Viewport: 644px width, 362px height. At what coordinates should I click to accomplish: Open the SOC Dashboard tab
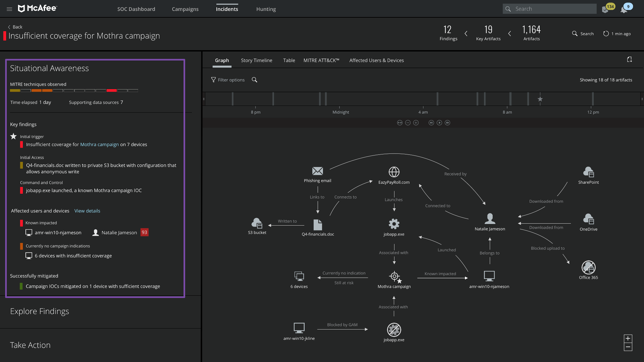136,9
